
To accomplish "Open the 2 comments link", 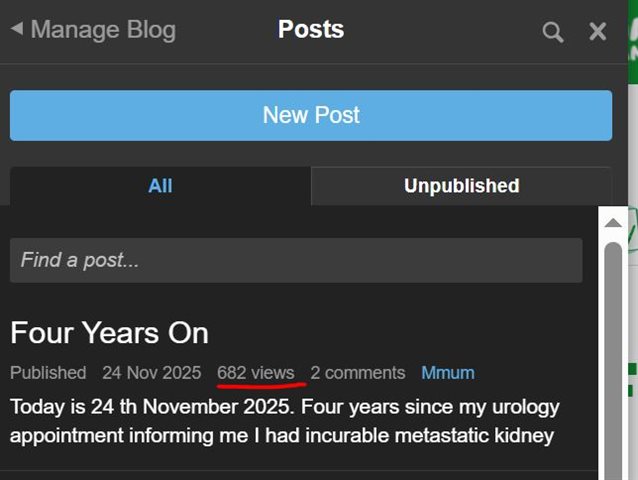I will point(357,373).
